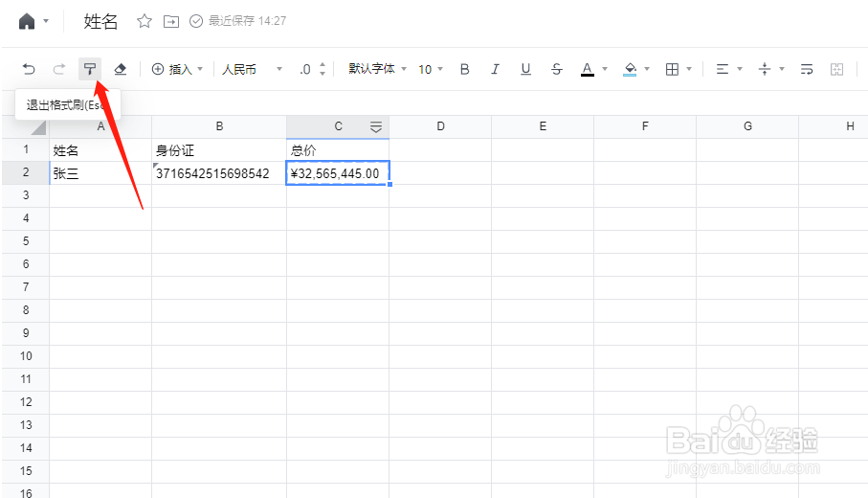Image resolution: width=868 pixels, height=498 pixels.
Task: Click the cell containing 身份证
Action: click(219, 150)
